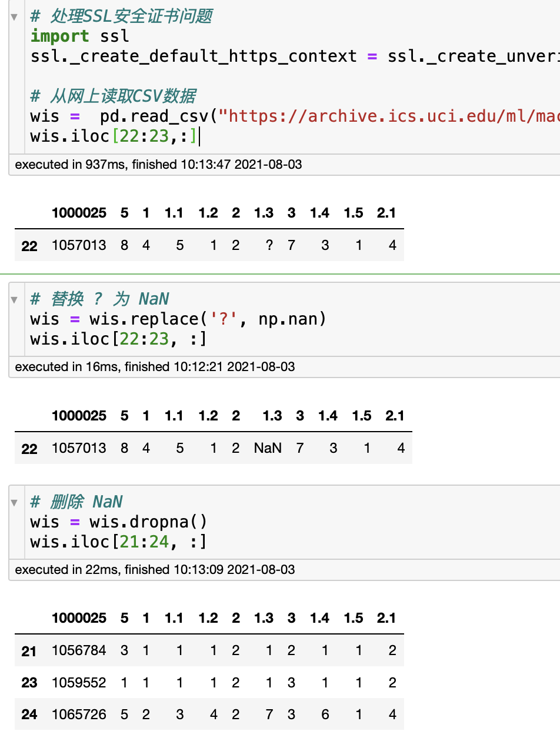The image size is (560, 748).
Task: Click the wis.dropna() code line
Action: coord(119,522)
